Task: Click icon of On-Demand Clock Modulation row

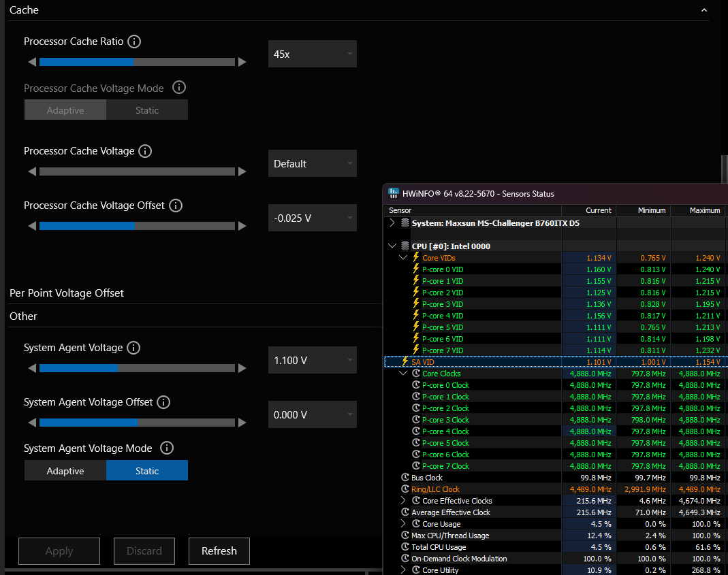Action: (x=405, y=559)
